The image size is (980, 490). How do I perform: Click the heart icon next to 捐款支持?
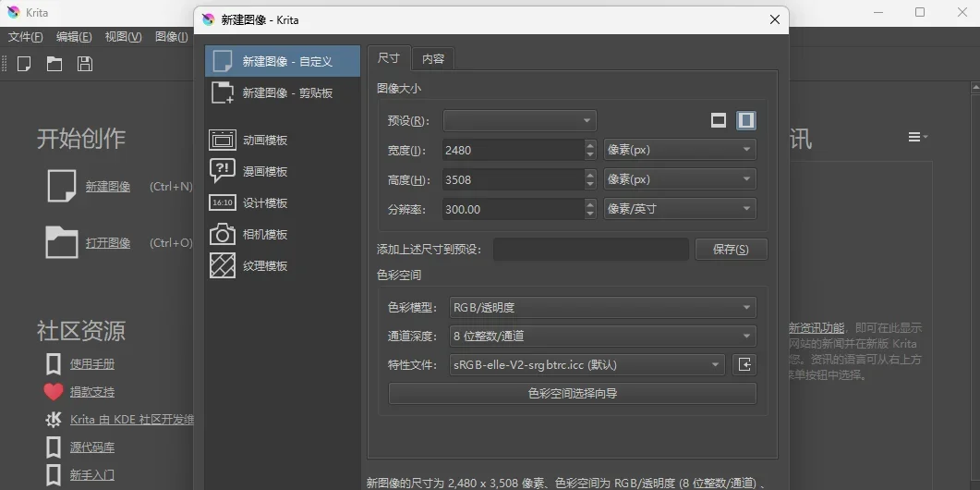point(54,392)
